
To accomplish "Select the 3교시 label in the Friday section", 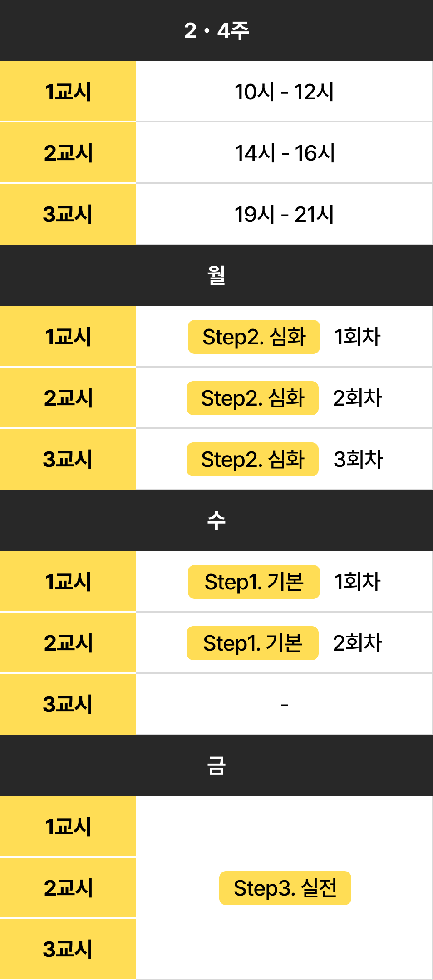I will coord(68,949).
